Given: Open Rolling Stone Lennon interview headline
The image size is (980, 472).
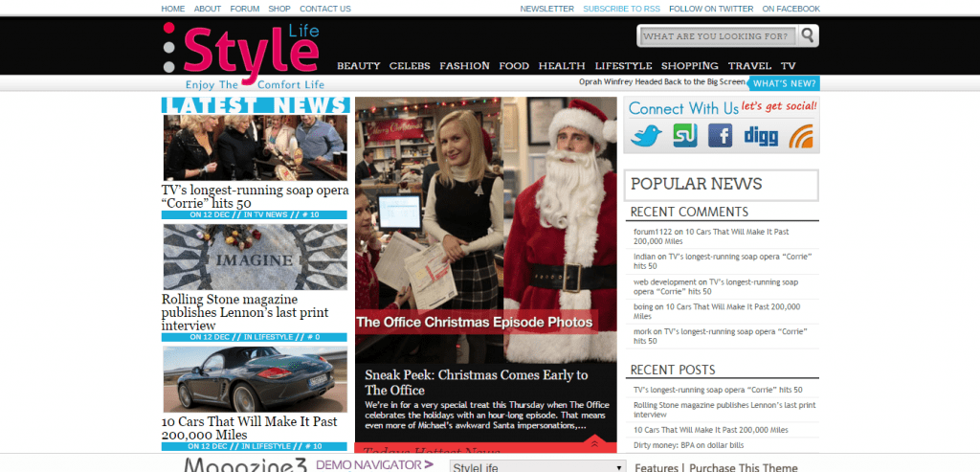Looking at the screenshot, I should tap(245, 312).
